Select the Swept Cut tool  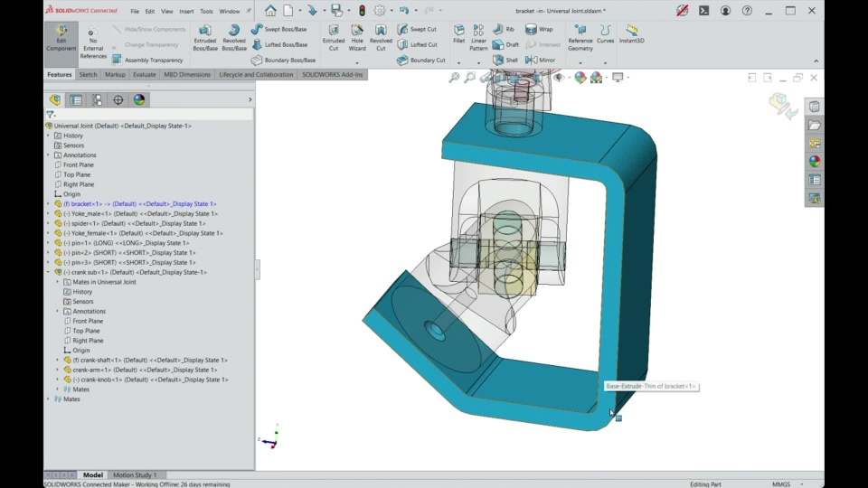417,29
